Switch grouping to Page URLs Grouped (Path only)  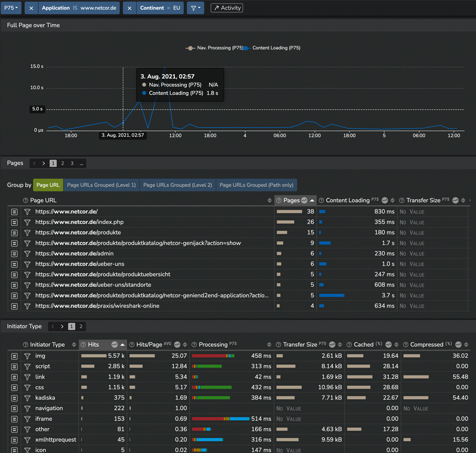(x=256, y=185)
